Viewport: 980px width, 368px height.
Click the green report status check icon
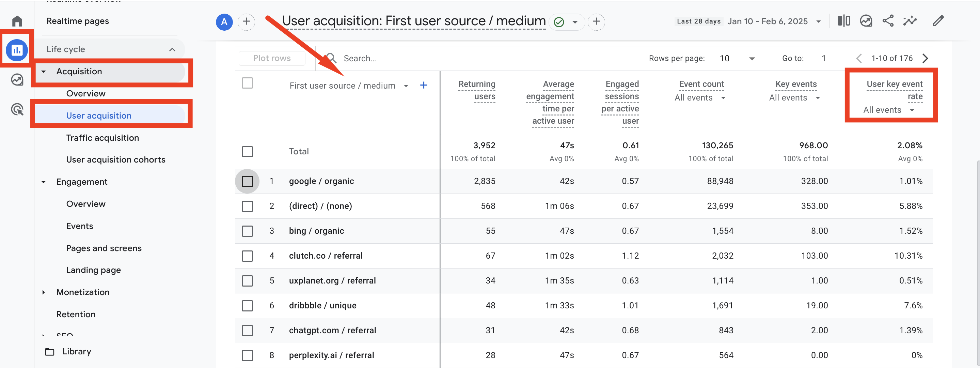coord(559,22)
